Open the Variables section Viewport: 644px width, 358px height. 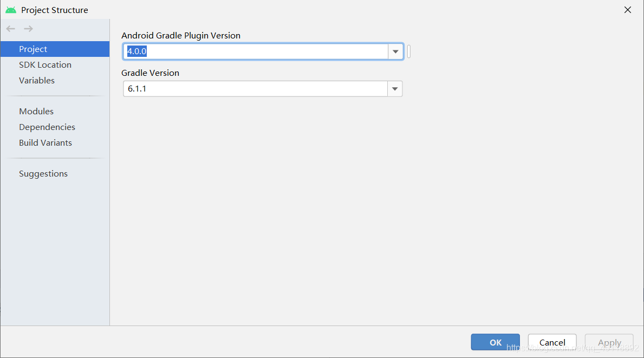point(37,80)
